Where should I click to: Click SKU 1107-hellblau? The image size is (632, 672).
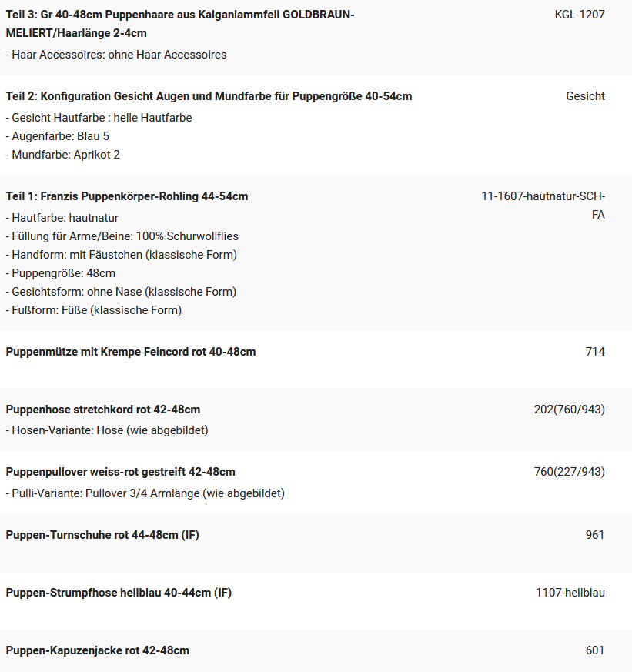pyautogui.click(x=570, y=593)
